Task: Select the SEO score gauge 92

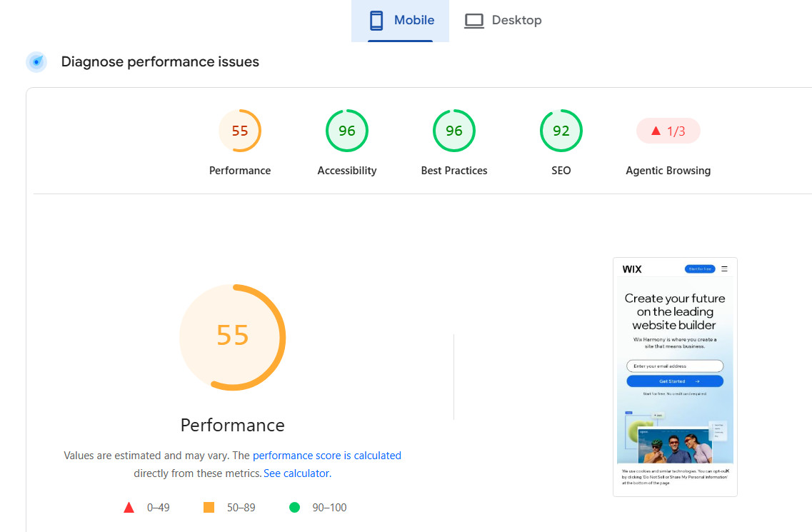Action: [x=561, y=131]
